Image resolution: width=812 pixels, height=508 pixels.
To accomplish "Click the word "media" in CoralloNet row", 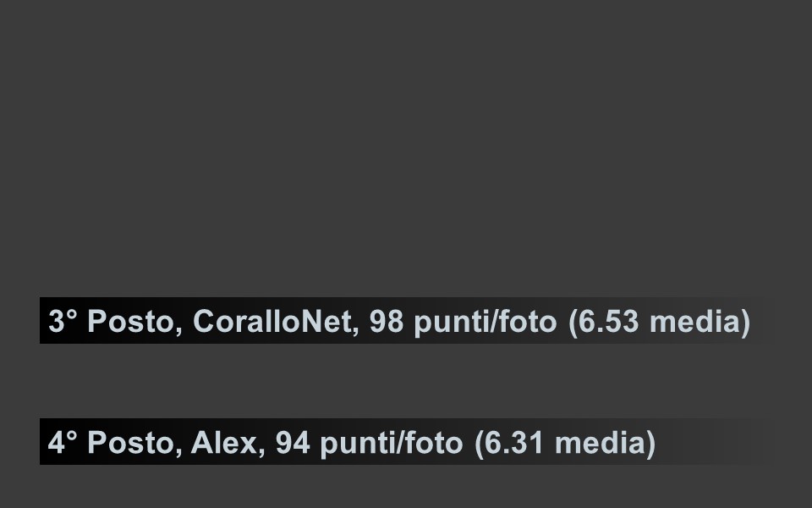I will point(695,322).
